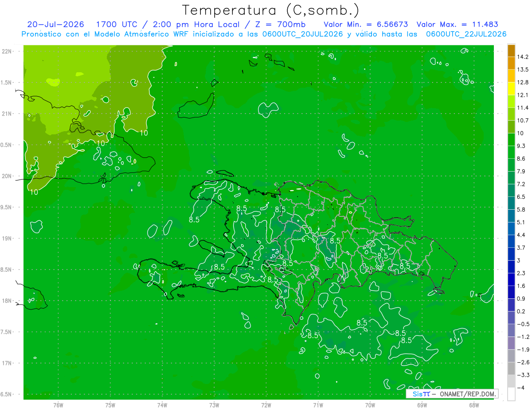This screenshot has height=411, width=532.
Task: Click the 17N latitude axis label
Action: click(x=7, y=363)
